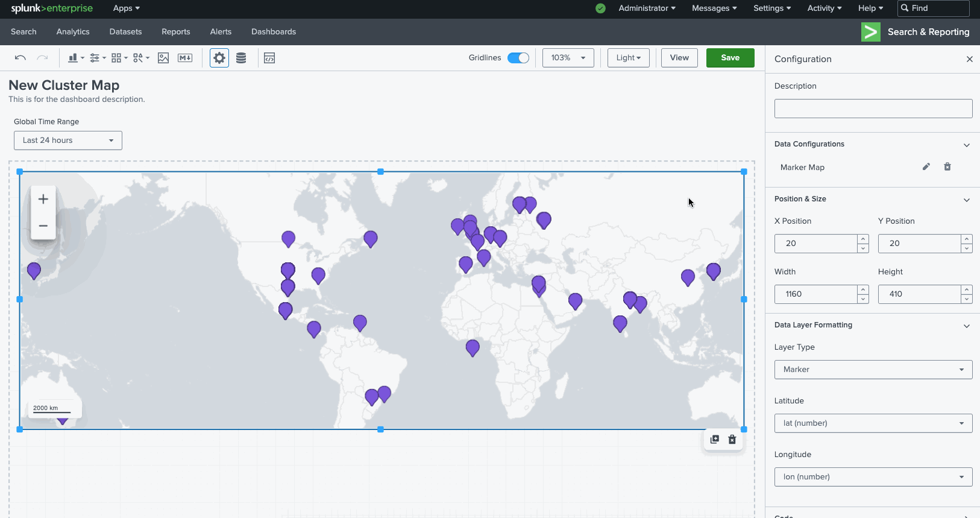Toggle the Gridlines switch off
This screenshot has height=518, width=980.
point(518,58)
